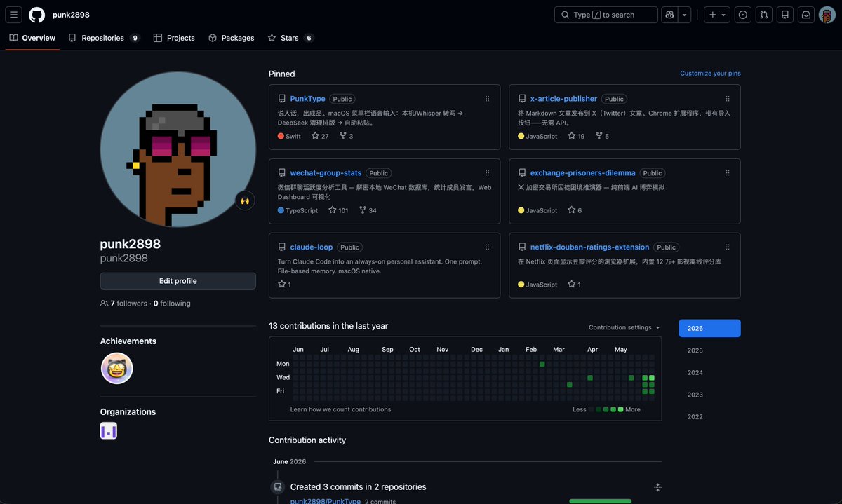
Task: Open the 0 following link
Action: click(172, 304)
